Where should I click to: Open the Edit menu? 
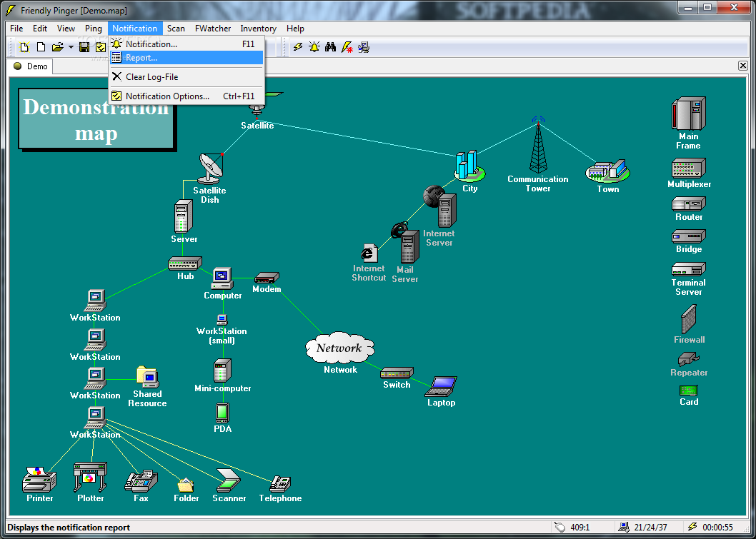pyautogui.click(x=40, y=29)
